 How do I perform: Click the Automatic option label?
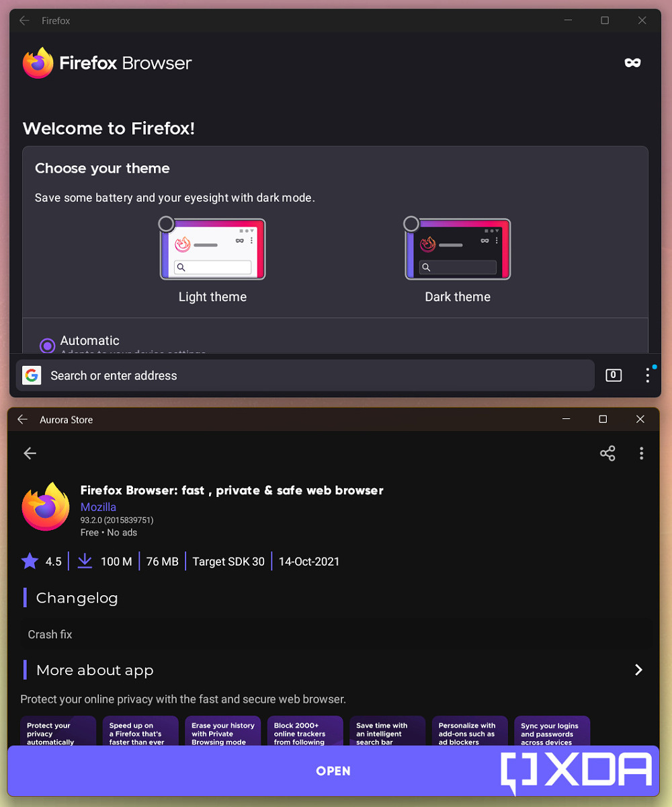[90, 340]
